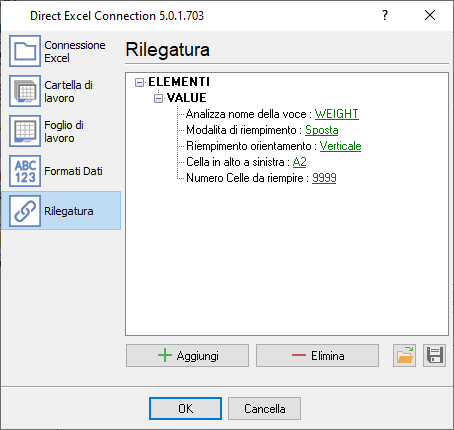Select the ELEMENTI root label
Screen dimensions: 454x430
click(x=179, y=82)
